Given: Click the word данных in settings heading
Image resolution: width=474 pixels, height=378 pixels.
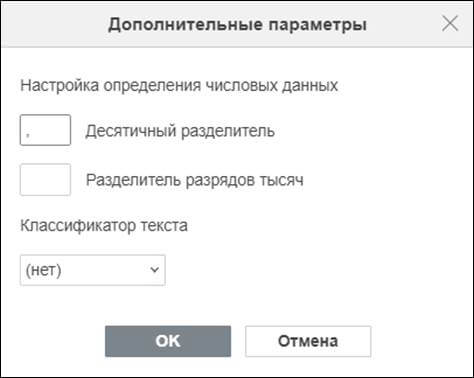Looking at the screenshot, I should point(310,86).
